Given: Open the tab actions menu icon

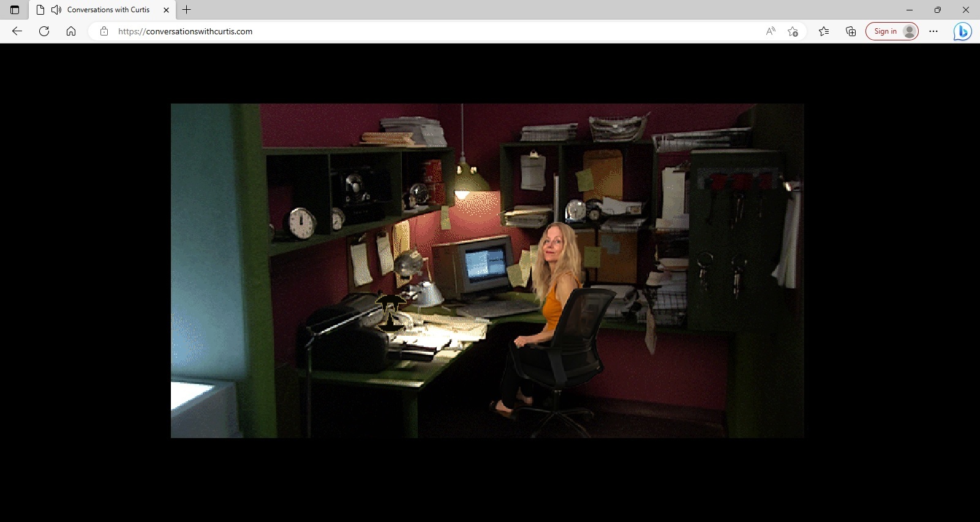Looking at the screenshot, I should (15, 10).
